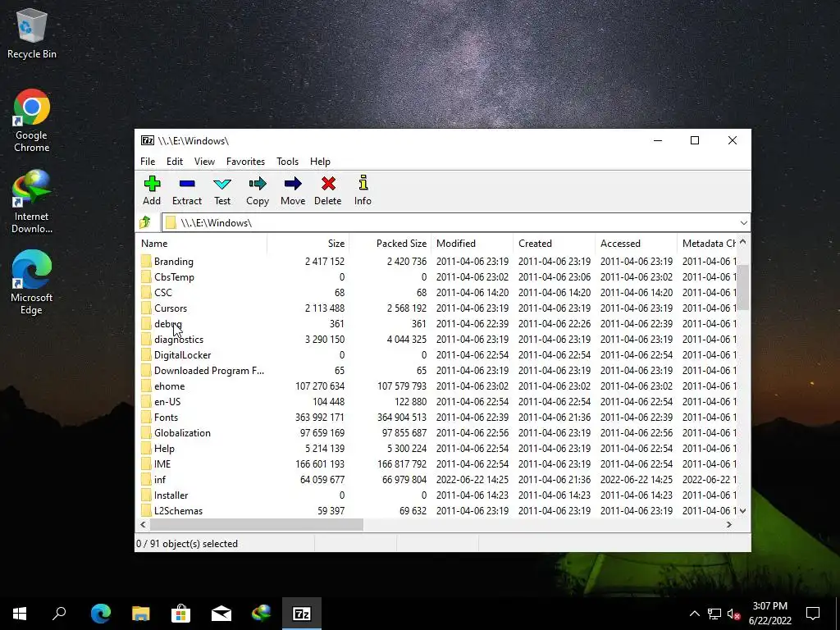The image size is (840, 630).
Task: Click the horizontal scrollbar thumb
Action: tap(256, 524)
